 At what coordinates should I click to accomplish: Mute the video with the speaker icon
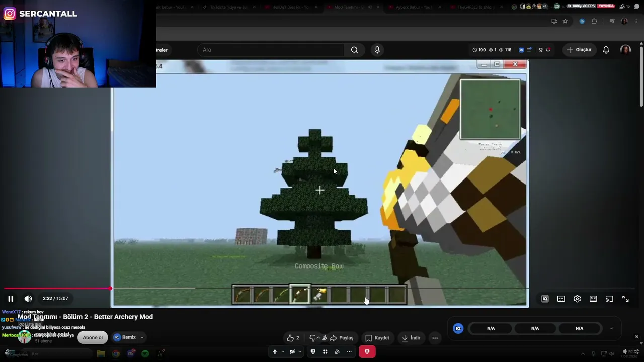[x=28, y=299]
